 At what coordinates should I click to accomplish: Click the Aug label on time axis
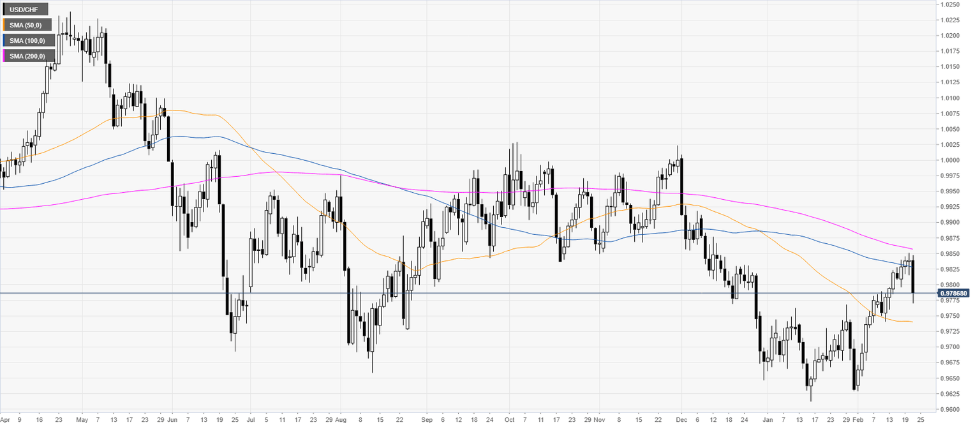pos(339,421)
